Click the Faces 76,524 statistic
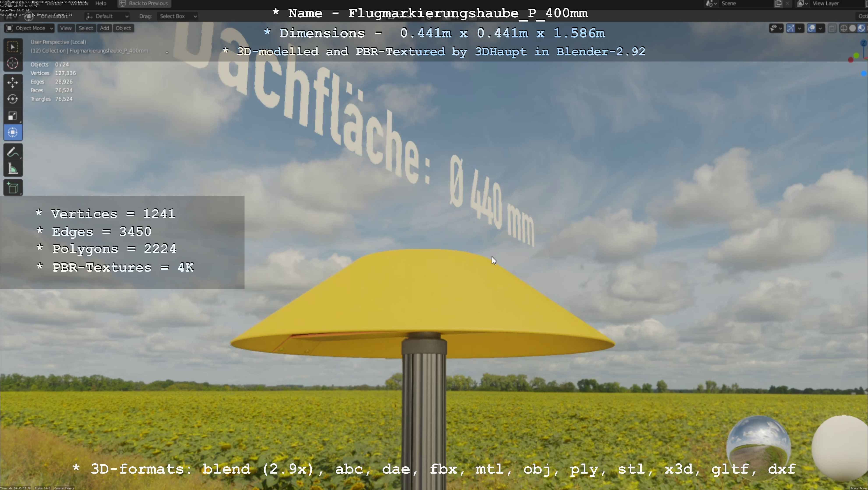 click(x=51, y=90)
